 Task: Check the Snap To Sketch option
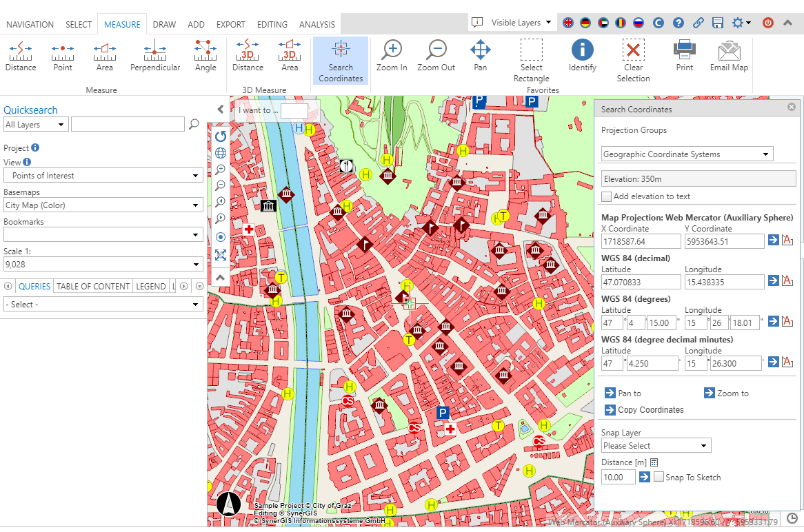coord(659,477)
